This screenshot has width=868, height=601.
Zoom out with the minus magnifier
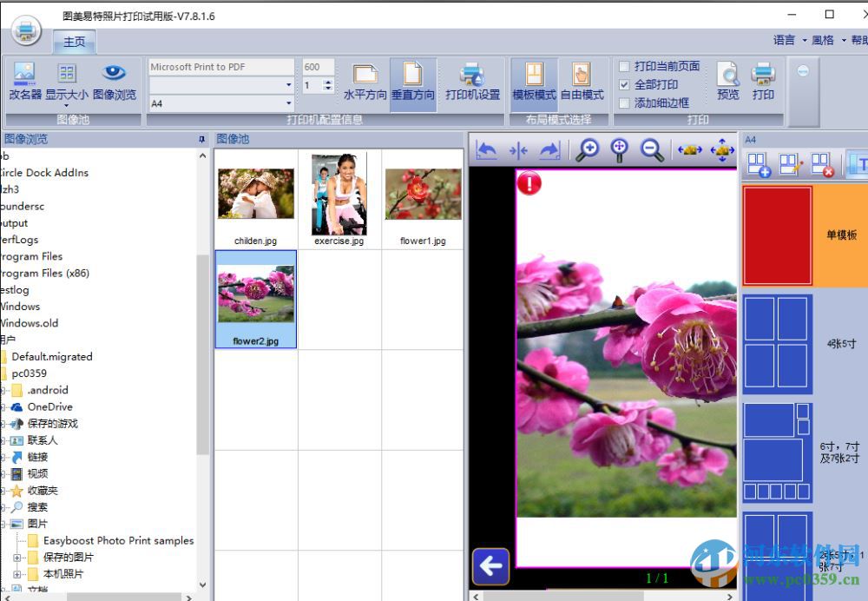(x=652, y=149)
